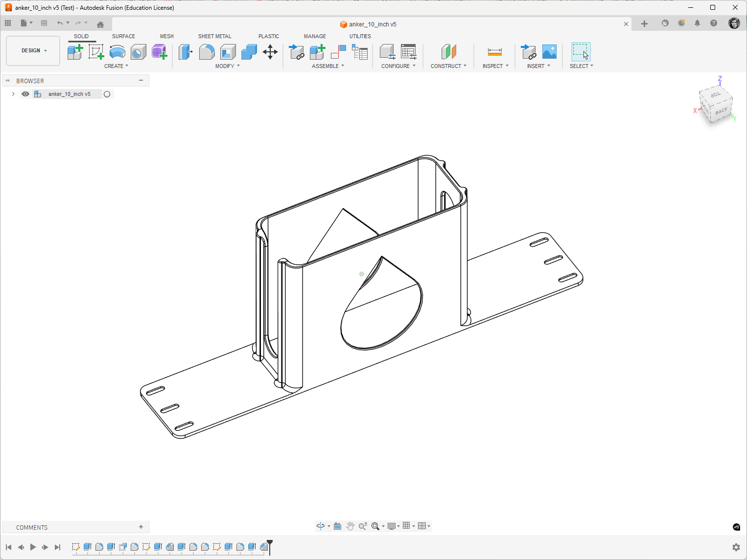Image resolution: width=747 pixels, height=560 pixels.
Task: Start the Create Sketch tool
Action: click(x=96, y=51)
